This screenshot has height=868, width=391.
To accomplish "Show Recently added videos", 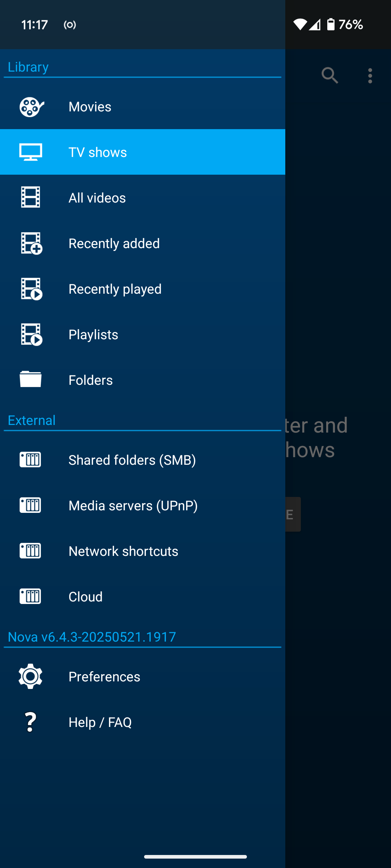I will point(143,243).
